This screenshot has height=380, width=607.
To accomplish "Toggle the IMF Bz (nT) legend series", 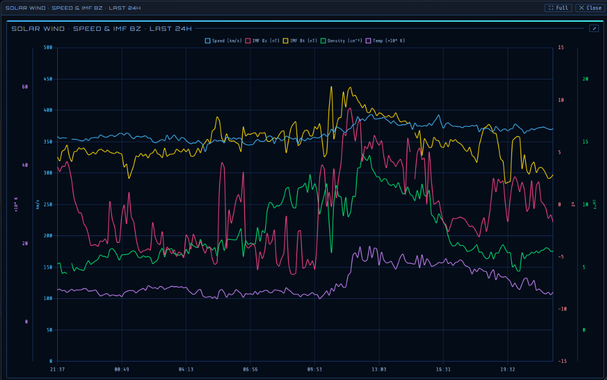I will (x=262, y=41).
